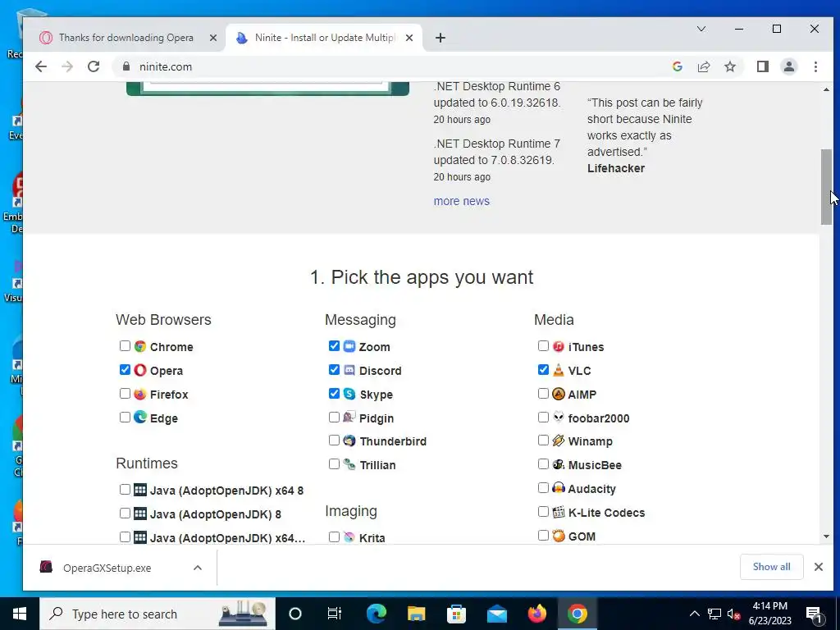This screenshot has width=840, height=630.
Task: Go back with the browser back arrow
Action: (41, 66)
